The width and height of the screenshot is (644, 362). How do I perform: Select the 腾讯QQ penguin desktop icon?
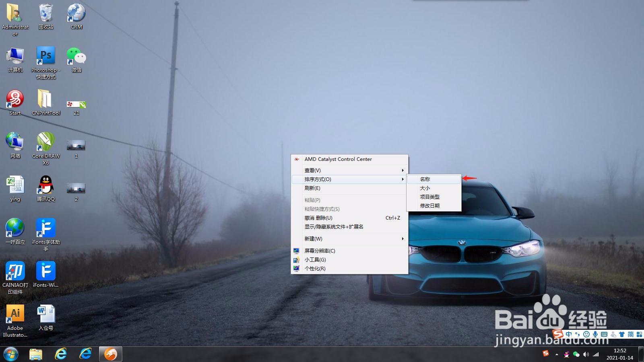coord(46,185)
